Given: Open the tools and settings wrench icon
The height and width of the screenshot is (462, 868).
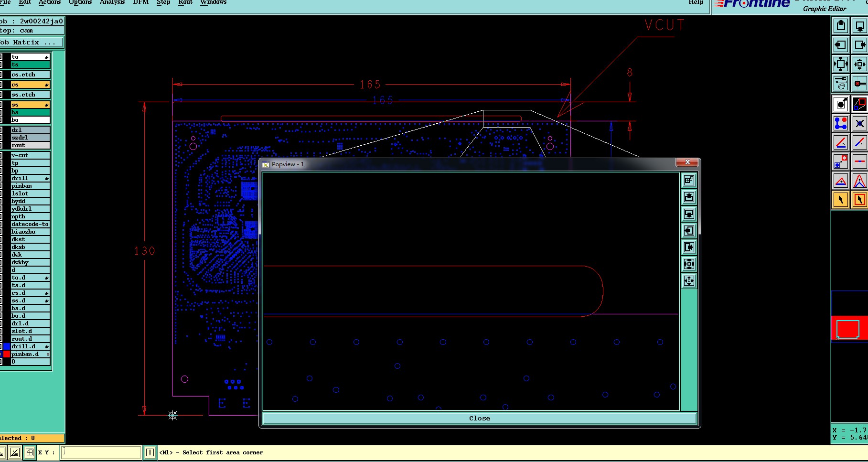Looking at the screenshot, I should 841,83.
